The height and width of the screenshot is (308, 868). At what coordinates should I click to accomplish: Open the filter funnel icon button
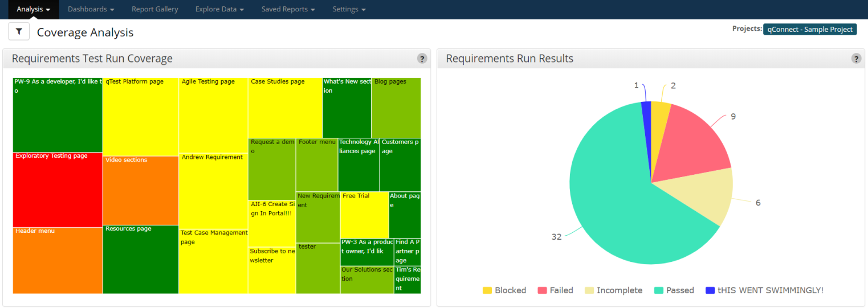click(x=19, y=32)
